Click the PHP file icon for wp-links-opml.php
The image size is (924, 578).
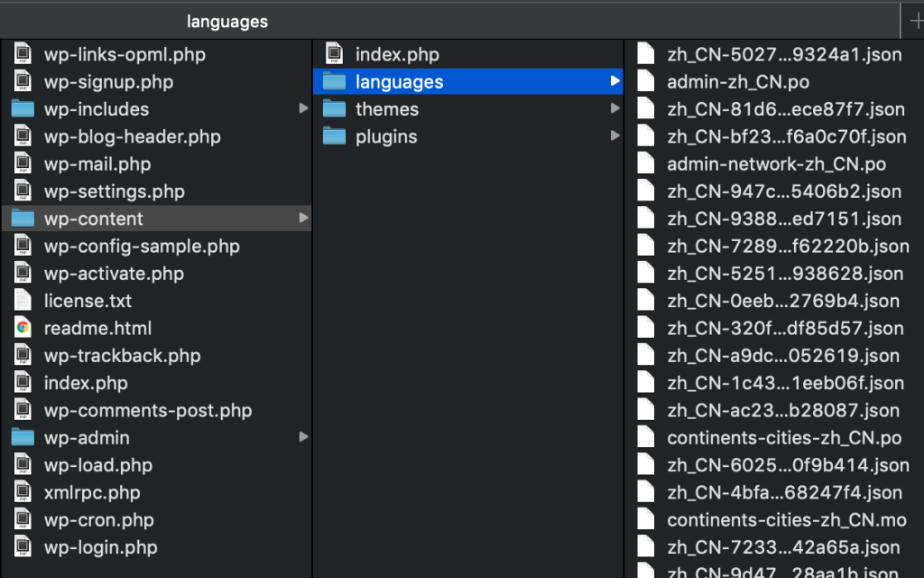point(23,53)
